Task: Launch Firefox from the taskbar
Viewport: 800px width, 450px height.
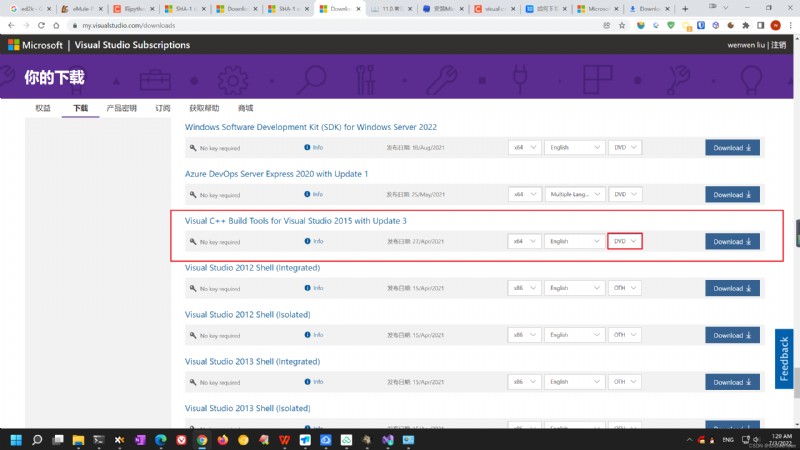Action: [x=222, y=440]
